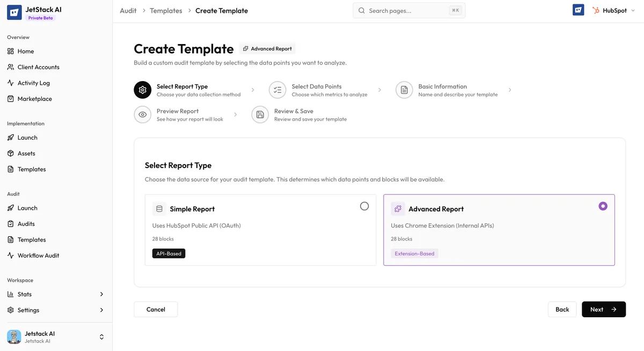Click the Workflow Audit sidebar icon
This screenshot has width=644, height=351.
tap(10, 255)
